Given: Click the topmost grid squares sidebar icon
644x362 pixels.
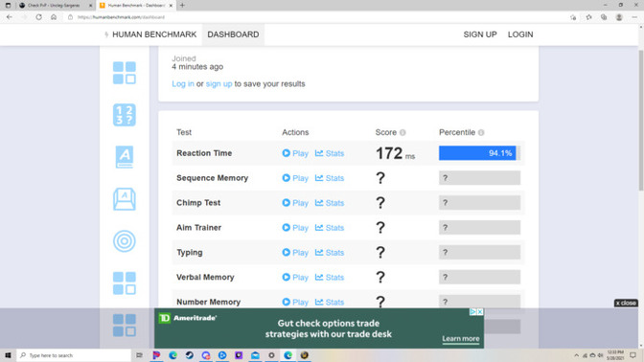Looking at the screenshot, I should tap(124, 73).
